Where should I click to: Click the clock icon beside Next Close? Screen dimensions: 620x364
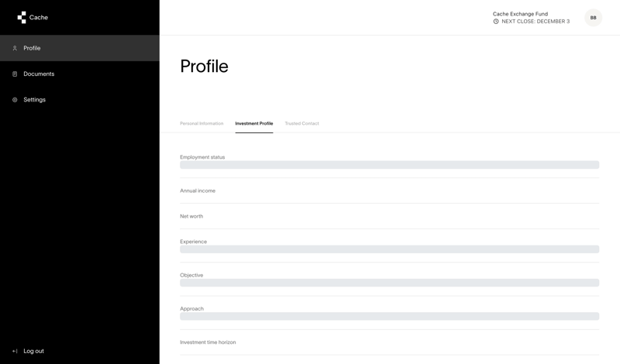[496, 22]
